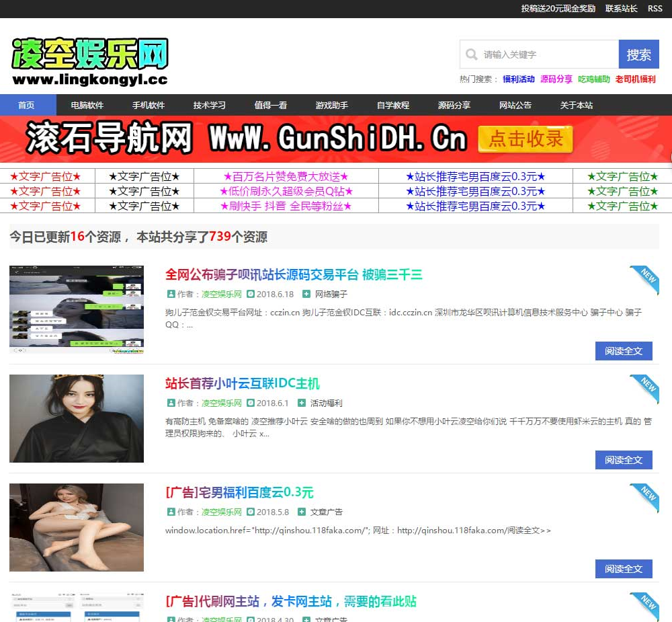Click the 凌空娱乐网 site logo
Screen dimensions: 672x622
click(90, 62)
